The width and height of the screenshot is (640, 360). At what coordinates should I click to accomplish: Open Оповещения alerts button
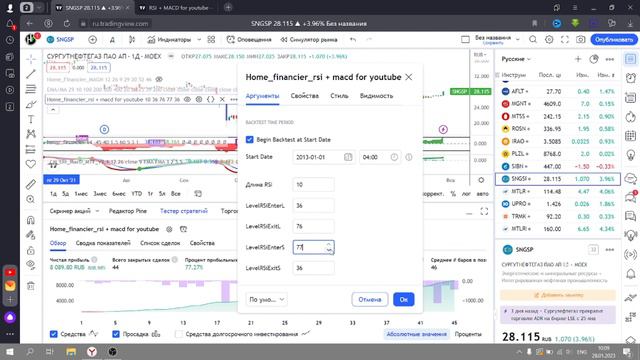[249, 40]
